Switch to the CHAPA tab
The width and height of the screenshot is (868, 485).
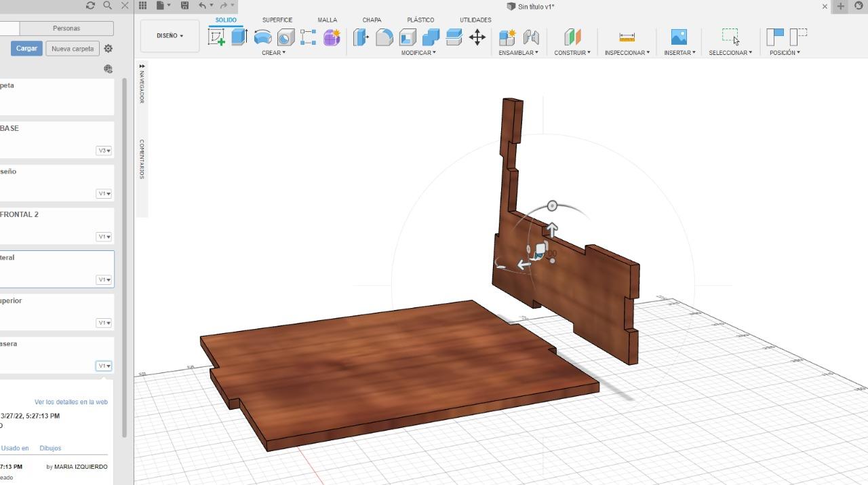tap(372, 20)
